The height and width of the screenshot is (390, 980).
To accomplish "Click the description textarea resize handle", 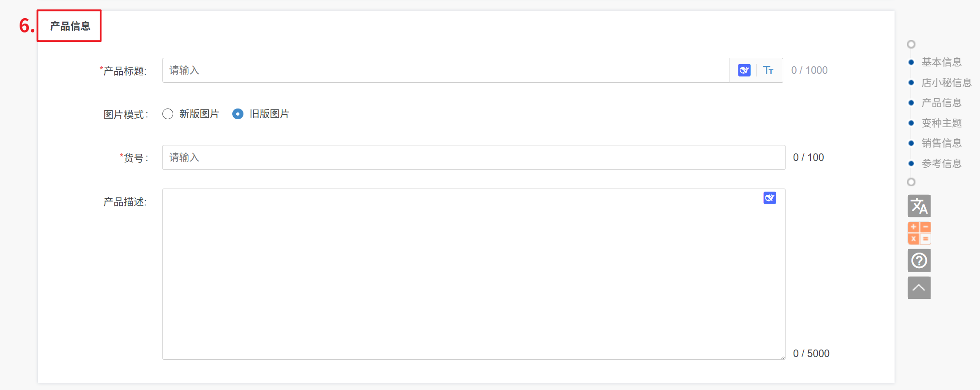I will pos(782,357).
